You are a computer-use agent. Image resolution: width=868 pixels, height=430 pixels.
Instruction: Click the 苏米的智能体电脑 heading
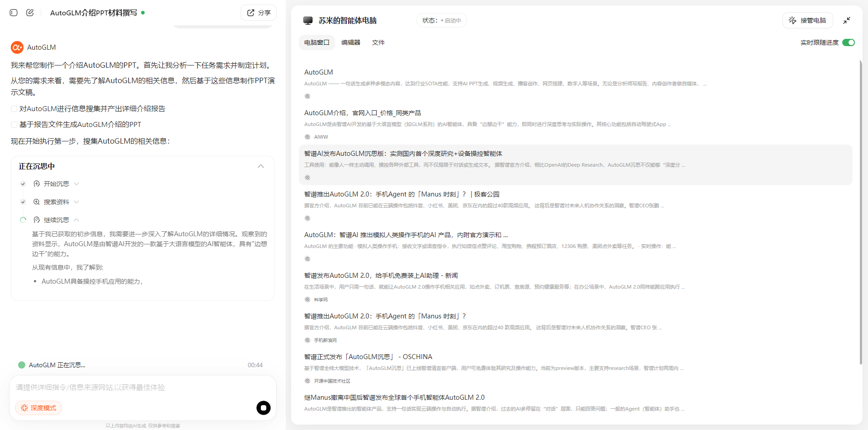click(x=348, y=21)
